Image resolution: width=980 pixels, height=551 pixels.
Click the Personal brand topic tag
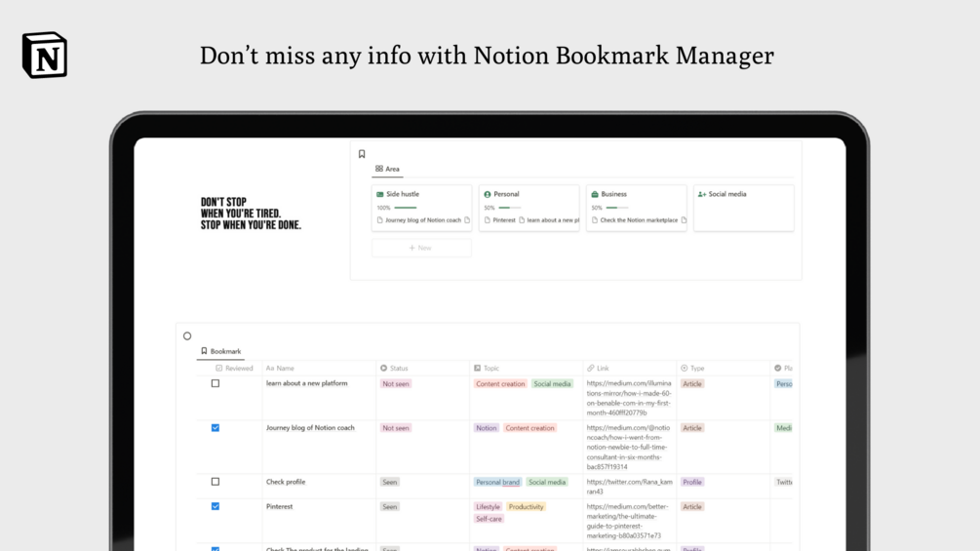click(497, 482)
